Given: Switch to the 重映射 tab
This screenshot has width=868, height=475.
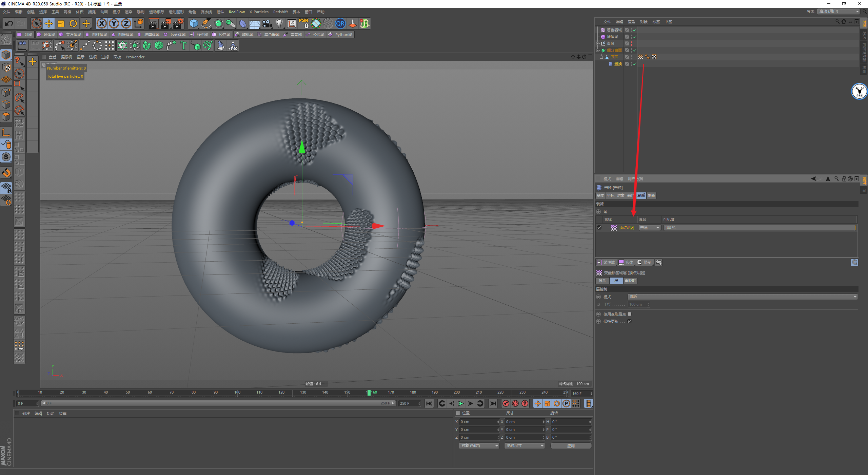Looking at the screenshot, I should click(630, 281).
